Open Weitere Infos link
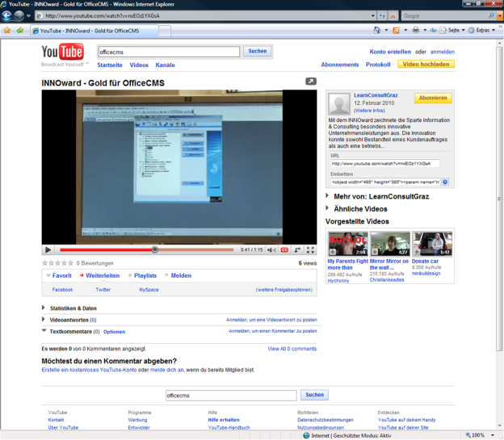Image resolution: width=504 pixels, height=440 pixels. click(369, 111)
